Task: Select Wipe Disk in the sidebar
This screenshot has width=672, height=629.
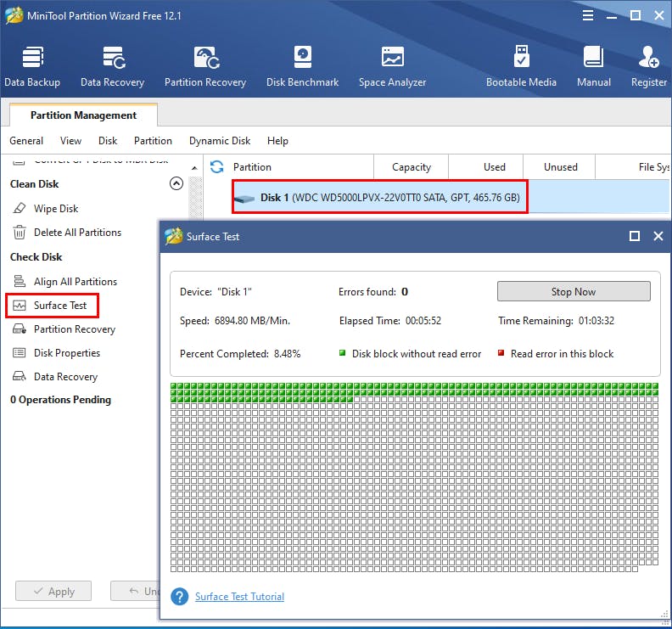Action: pos(56,208)
